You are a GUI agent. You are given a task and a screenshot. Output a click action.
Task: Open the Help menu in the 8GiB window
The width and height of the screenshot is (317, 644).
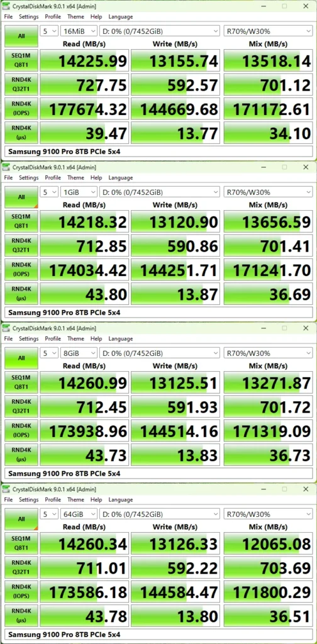(96, 339)
